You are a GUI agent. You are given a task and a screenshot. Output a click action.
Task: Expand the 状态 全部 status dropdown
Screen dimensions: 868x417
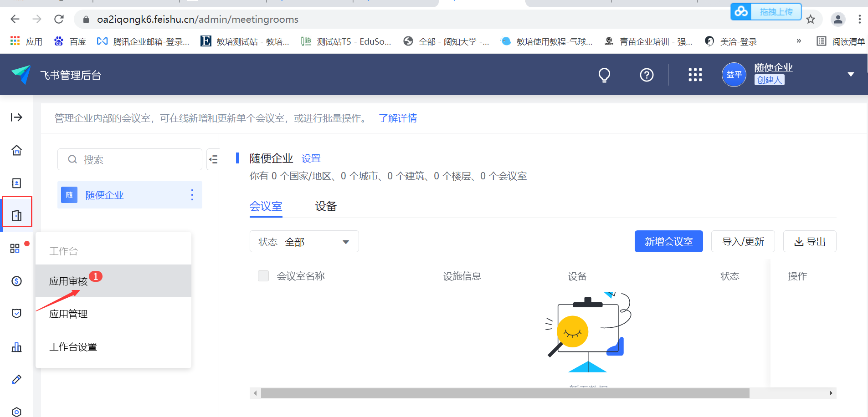click(x=304, y=242)
